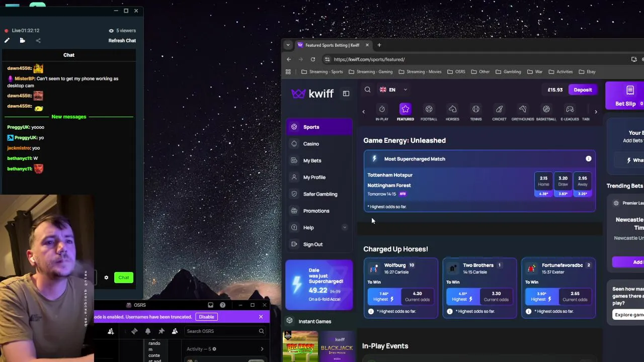This screenshot has width=644, height=362.
Task: Click Sign Out in sidebar
Action: pos(319,244)
